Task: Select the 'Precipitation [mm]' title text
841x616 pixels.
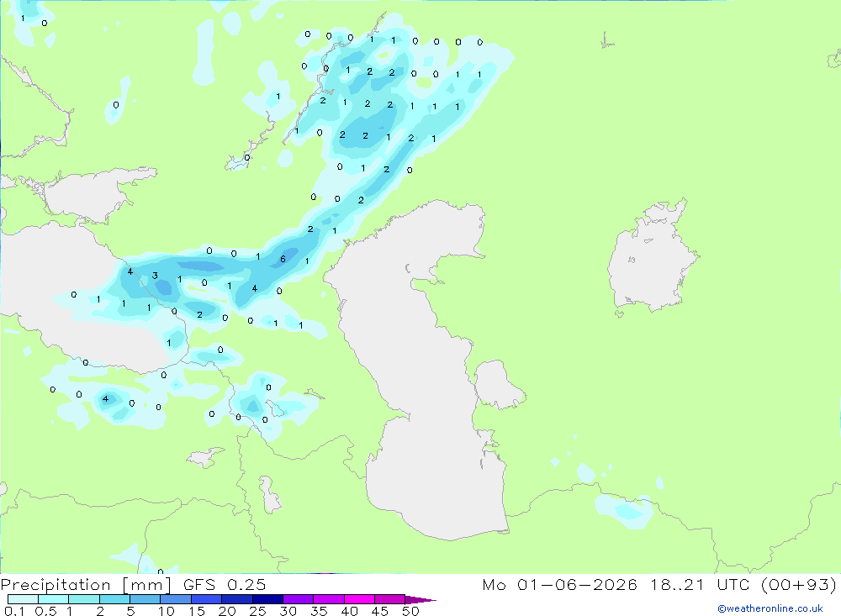Action: click(x=86, y=585)
